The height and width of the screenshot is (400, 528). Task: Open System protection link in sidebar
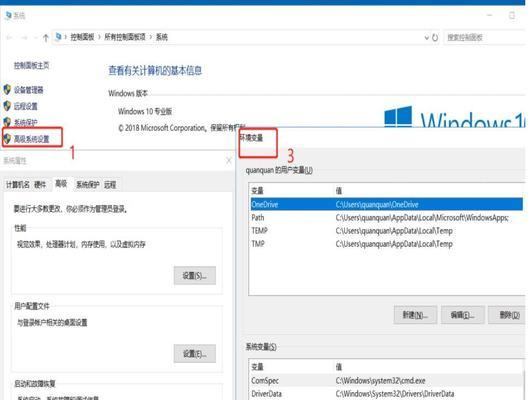[x=26, y=123]
